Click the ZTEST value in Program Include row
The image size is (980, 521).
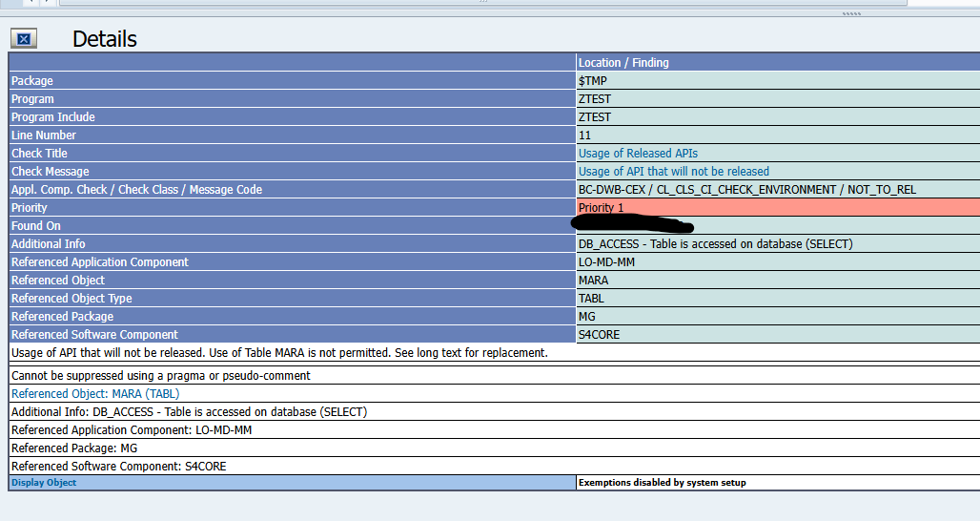595,117
